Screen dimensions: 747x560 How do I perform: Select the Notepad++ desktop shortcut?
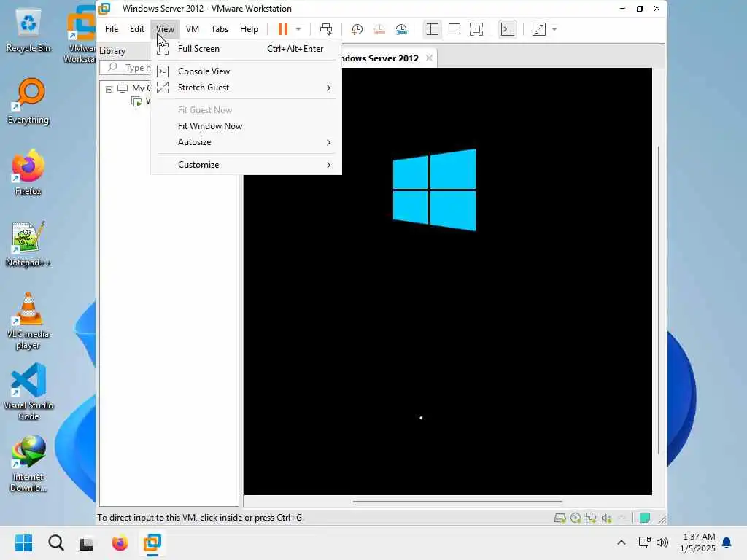tap(28, 244)
